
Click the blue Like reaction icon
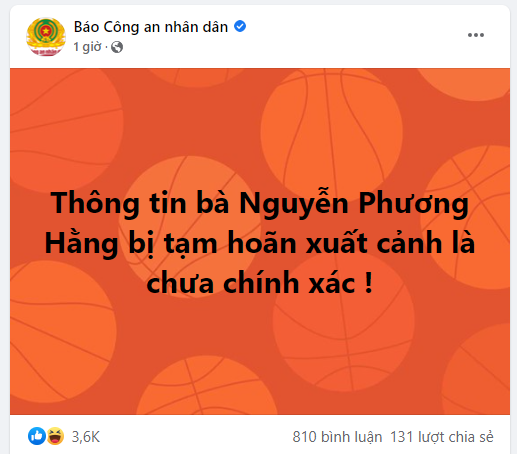[x=37, y=436]
